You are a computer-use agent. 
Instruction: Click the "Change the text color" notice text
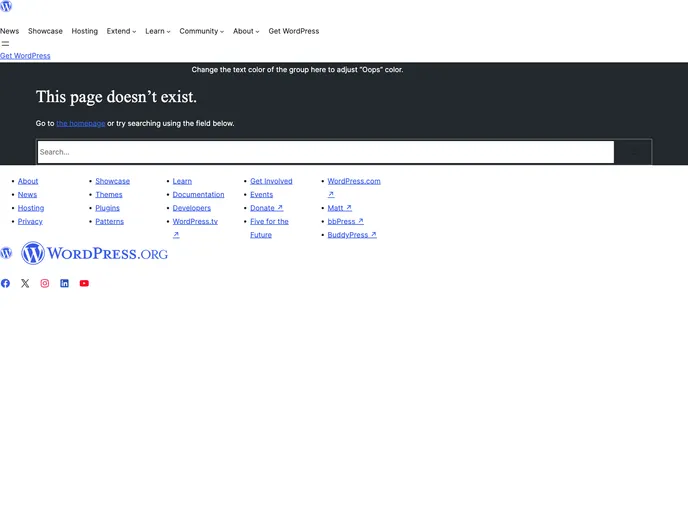click(x=297, y=70)
